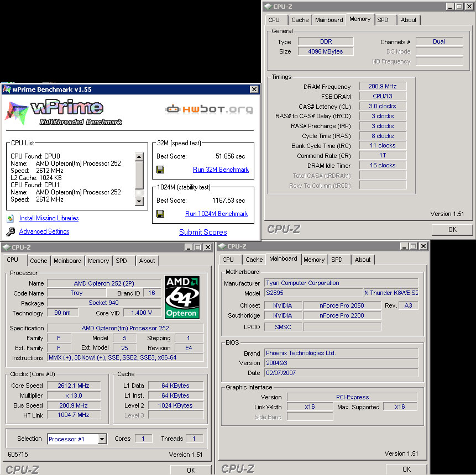The image size is (476, 475).
Task: Select Cache tab in the Mainboard CPU-Z window
Action: point(254,260)
